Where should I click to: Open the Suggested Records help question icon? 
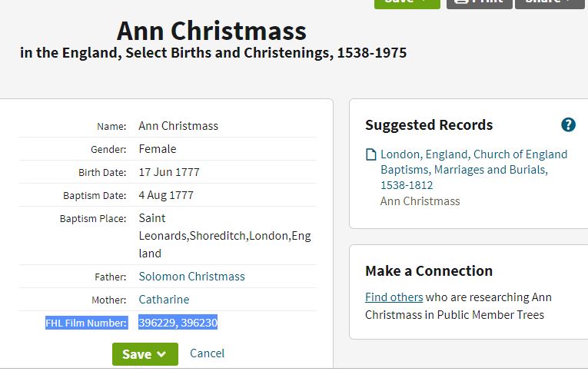point(568,124)
